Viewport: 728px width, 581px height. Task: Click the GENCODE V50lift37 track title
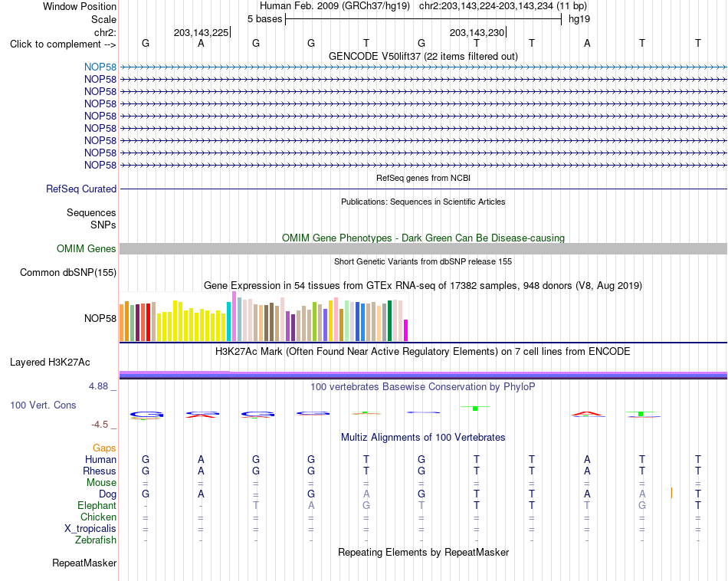point(423,56)
